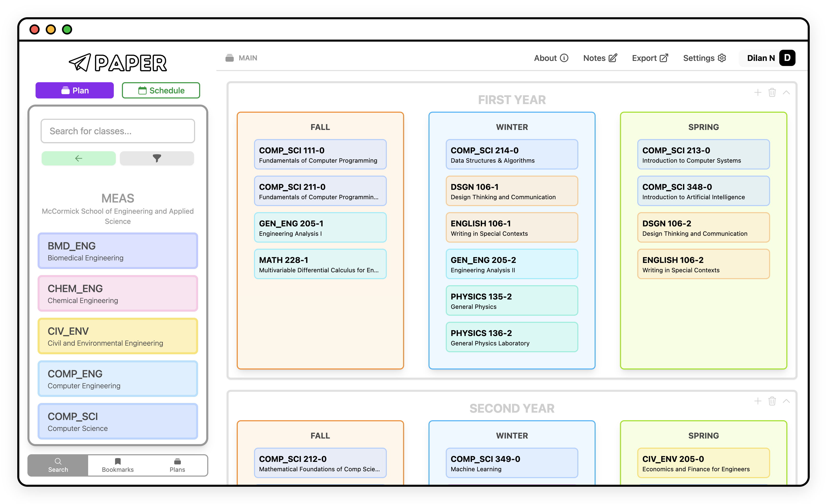Click the Dilan N account button
The width and height of the screenshot is (827, 504).
click(x=768, y=58)
